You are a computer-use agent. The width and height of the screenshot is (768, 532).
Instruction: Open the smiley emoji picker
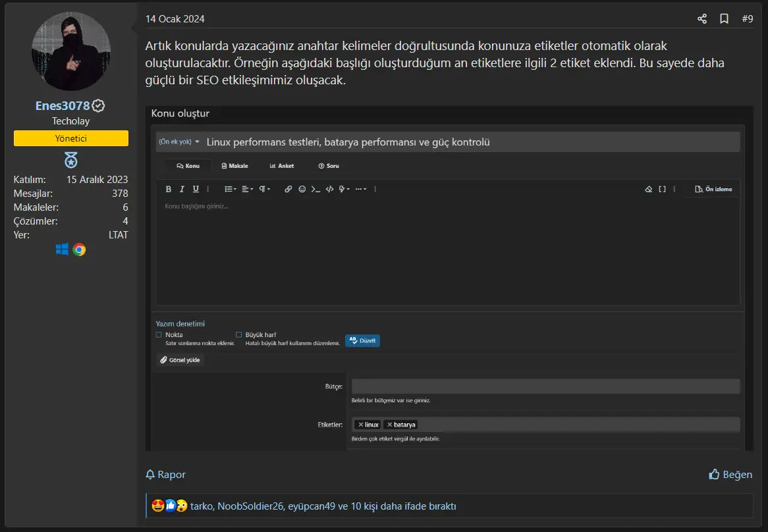pos(302,189)
